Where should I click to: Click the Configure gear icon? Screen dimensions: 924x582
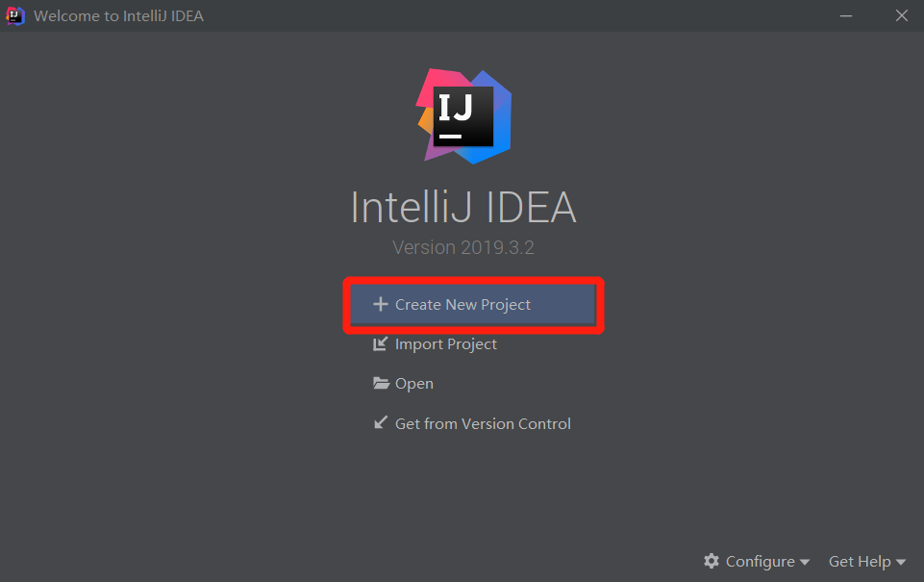pos(712,561)
